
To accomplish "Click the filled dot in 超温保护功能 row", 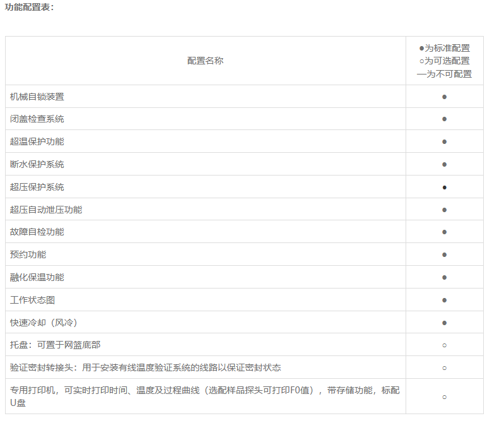I will tap(444, 141).
